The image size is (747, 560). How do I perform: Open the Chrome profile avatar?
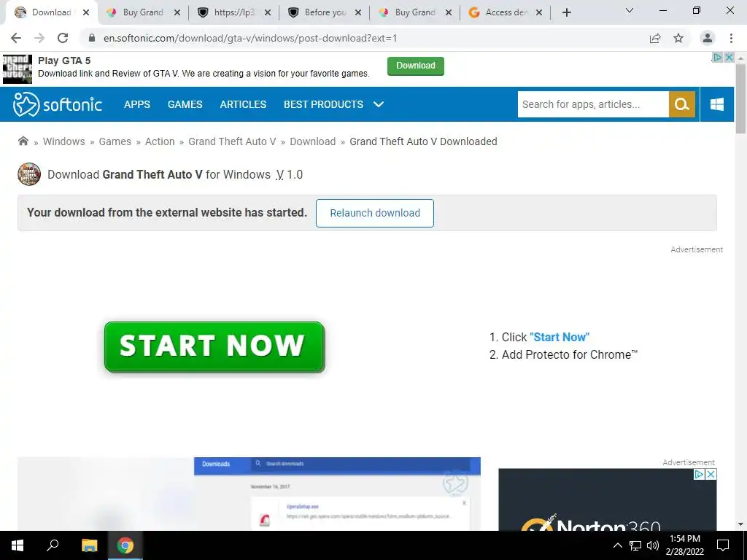tap(708, 38)
